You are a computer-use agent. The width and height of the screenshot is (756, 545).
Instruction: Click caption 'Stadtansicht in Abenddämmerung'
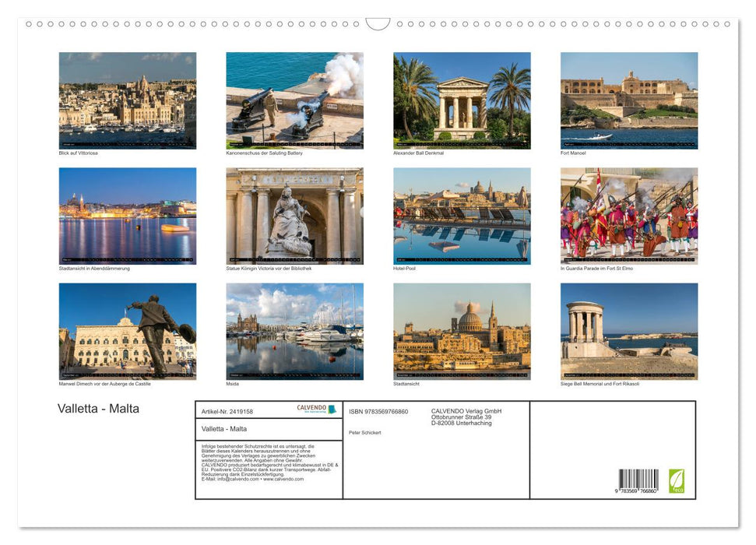[x=94, y=268]
